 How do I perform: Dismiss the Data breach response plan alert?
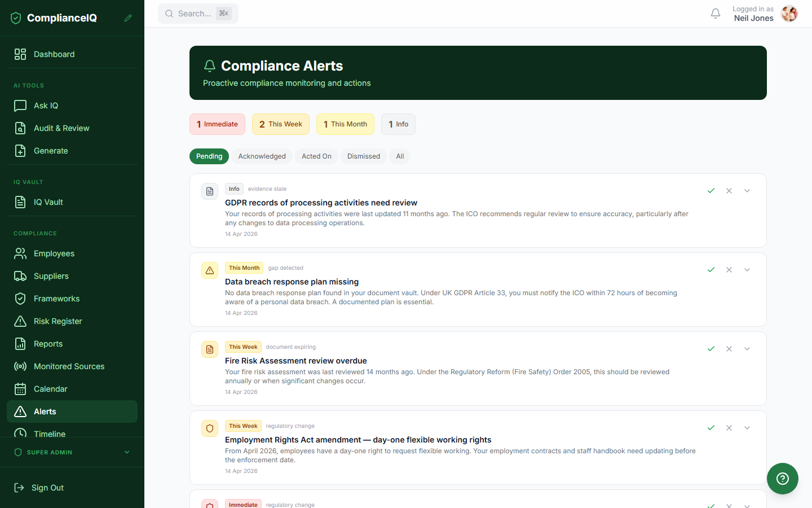click(729, 270)
